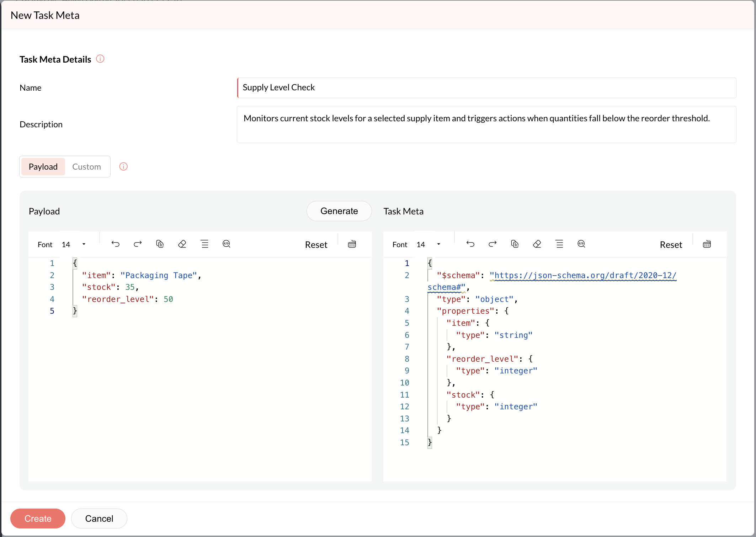This screenshot has height=537, width=756.
Task: Copy Payload editor contents icon
Action: pos(160,244)
